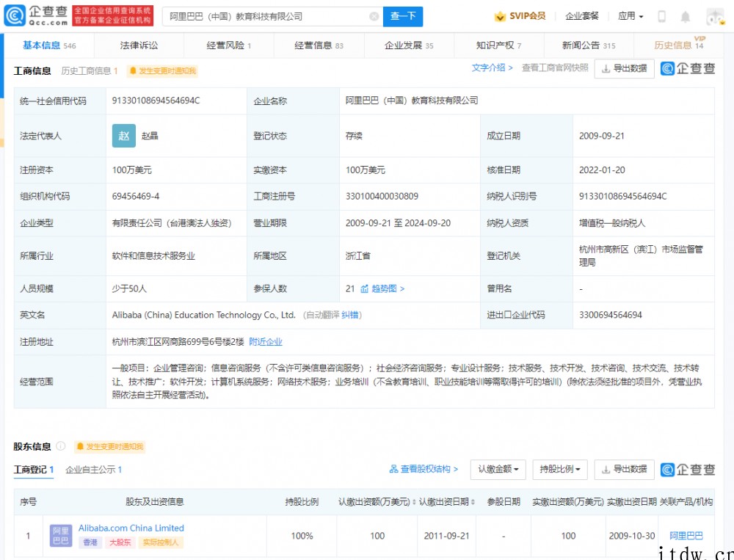Viewport: 734px width, 560px height.
Task: Click the 100% shareholding ratio cell
Action: [302, 536]
